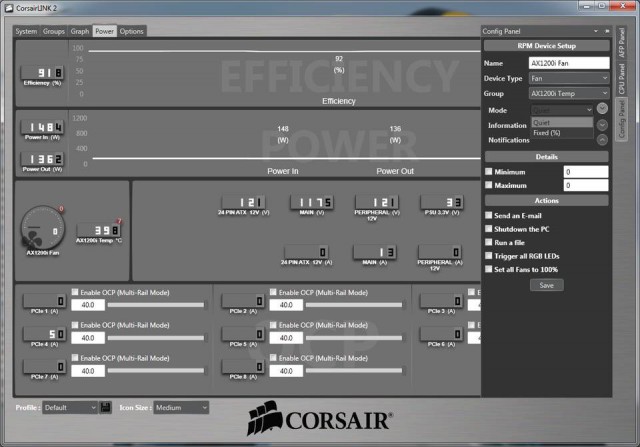Expand the Information section round arrow
This screenshot has height=447, width=640.
point(602,125)
